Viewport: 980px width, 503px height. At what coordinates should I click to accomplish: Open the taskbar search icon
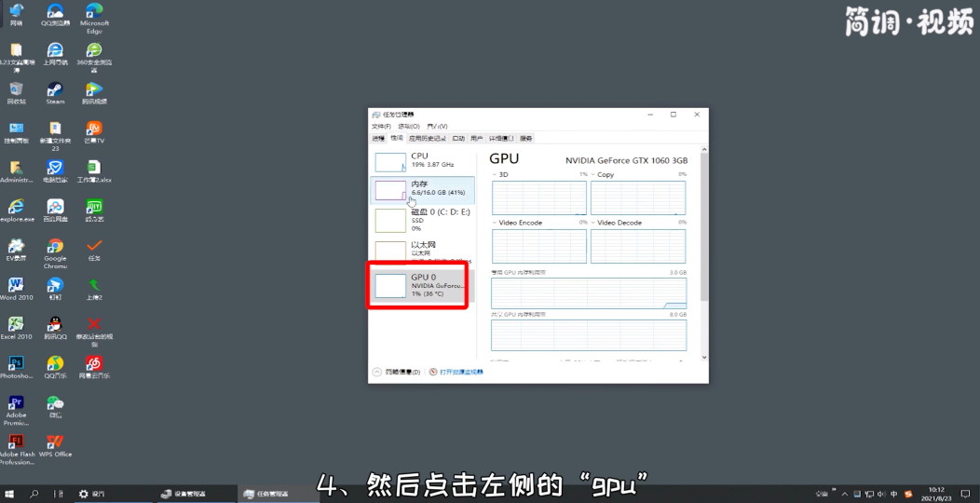[34, 494]
